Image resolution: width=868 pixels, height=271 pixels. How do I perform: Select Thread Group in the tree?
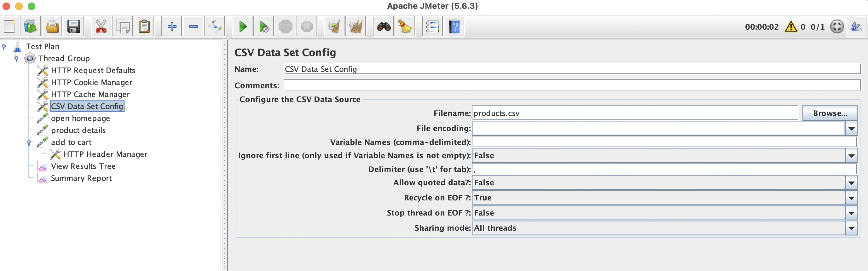[x=64, y=59]
